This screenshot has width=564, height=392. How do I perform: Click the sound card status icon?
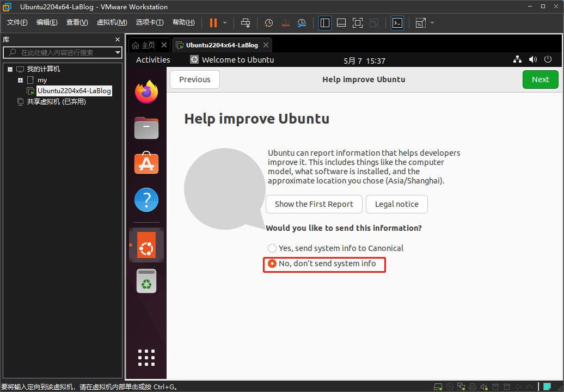pyautogui.click(x=484, y=387)
